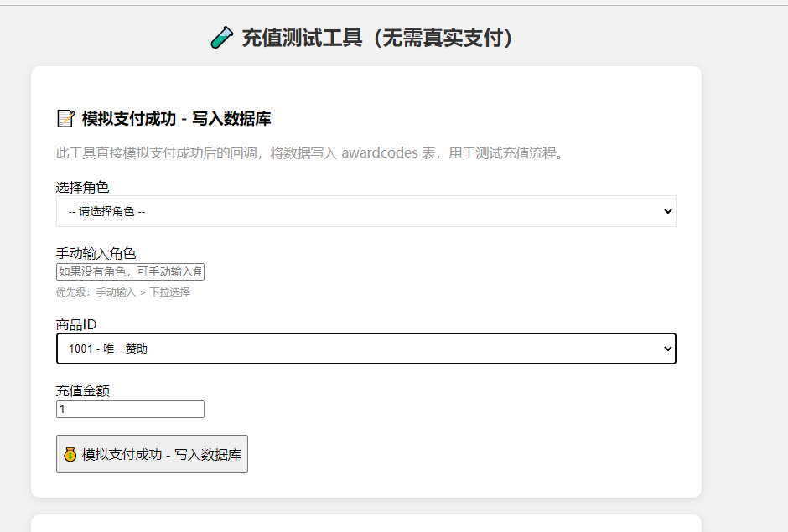Click the chevron arrow of the 请选择角色 dropdown
The height and width of the screenshot is (532, 788).
point(668,211)
